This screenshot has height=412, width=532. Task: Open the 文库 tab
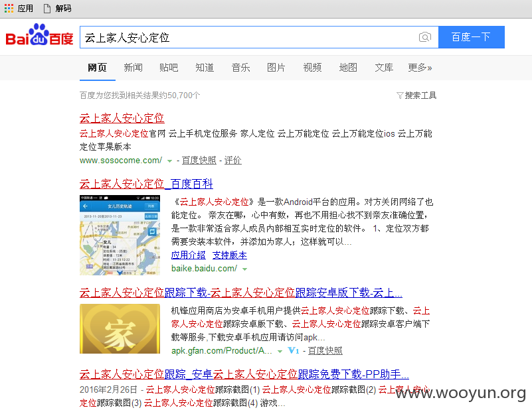[x=384, y=68]
